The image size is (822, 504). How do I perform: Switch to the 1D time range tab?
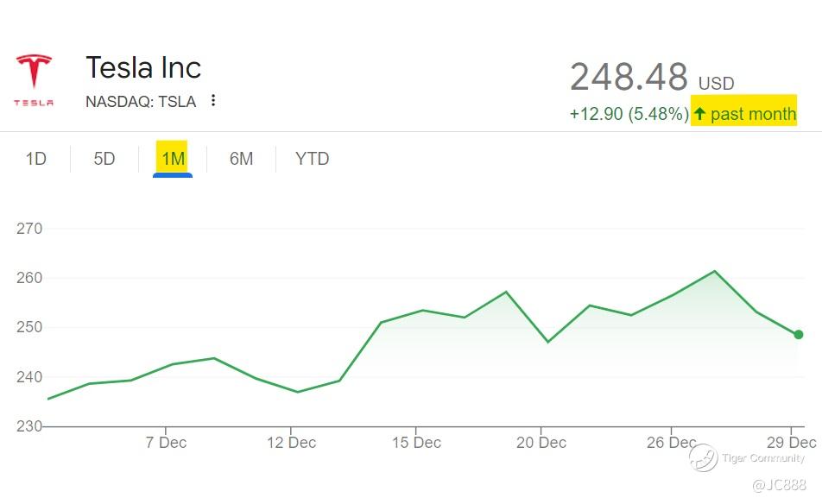coord(35,159)
